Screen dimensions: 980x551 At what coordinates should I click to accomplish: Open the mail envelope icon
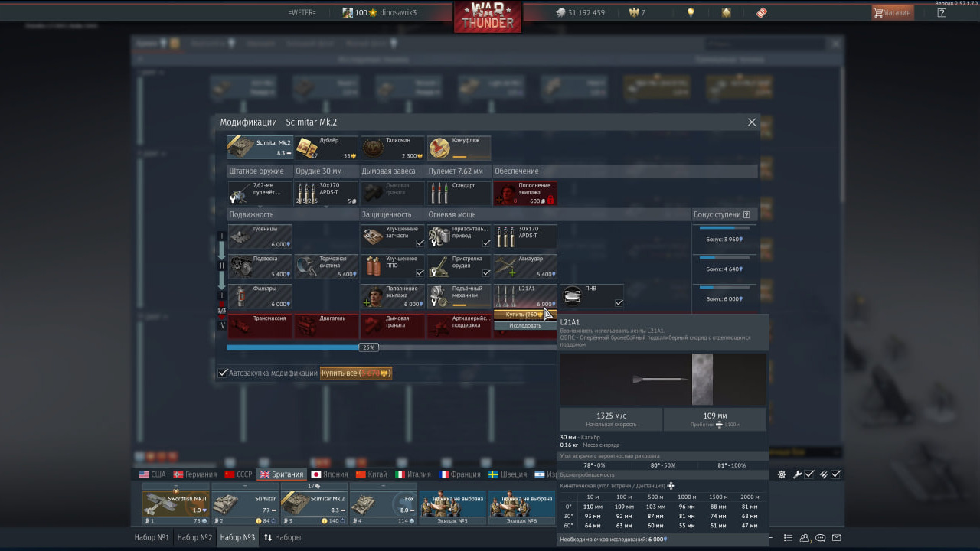[x=837, y=538]
